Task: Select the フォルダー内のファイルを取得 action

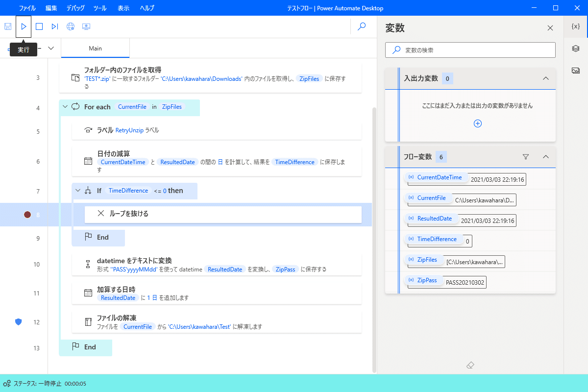Action: 210,78
